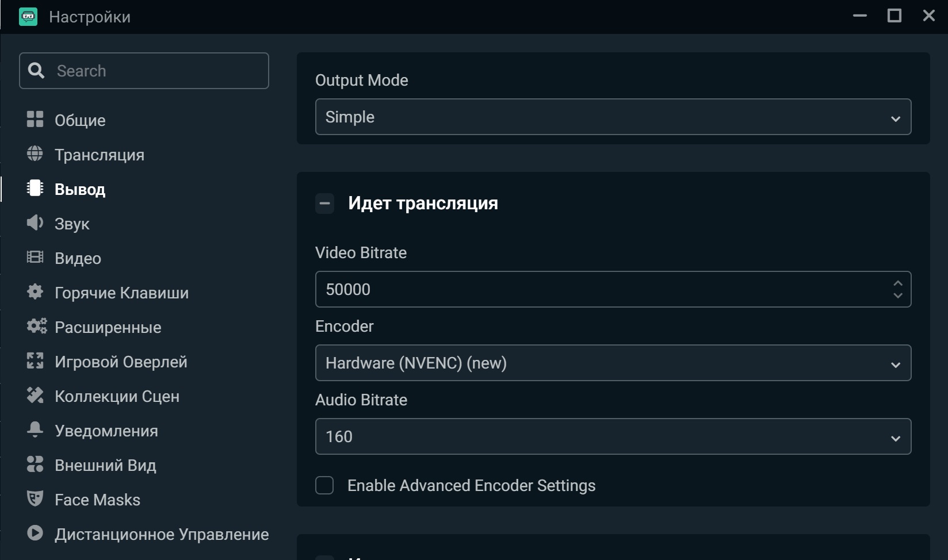This screenshot has width=948, height=560.
Task: Open Face Masks settings
Action: [x=97, y=500]
